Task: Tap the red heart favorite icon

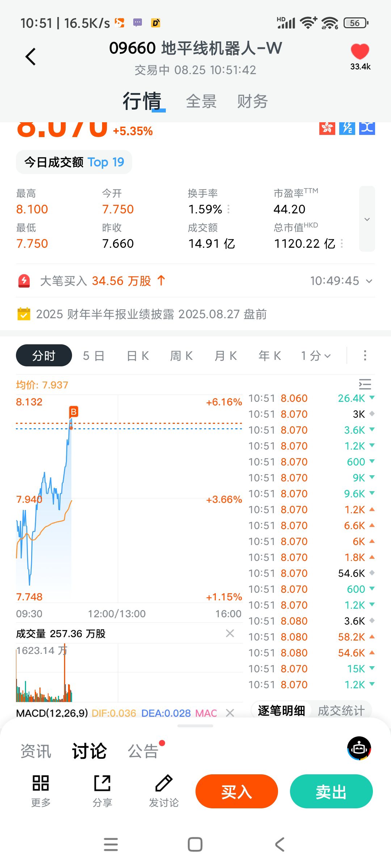Action: 360,52
